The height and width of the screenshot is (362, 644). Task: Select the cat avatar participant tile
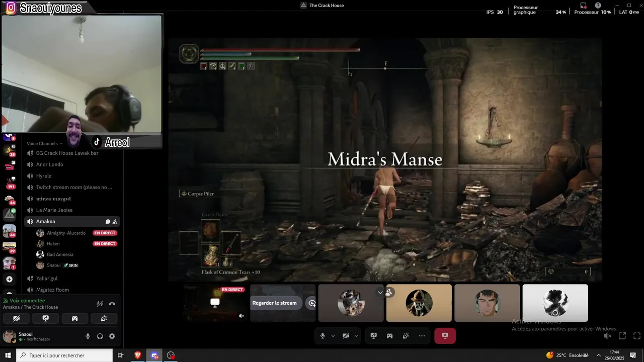click(351, 303)
